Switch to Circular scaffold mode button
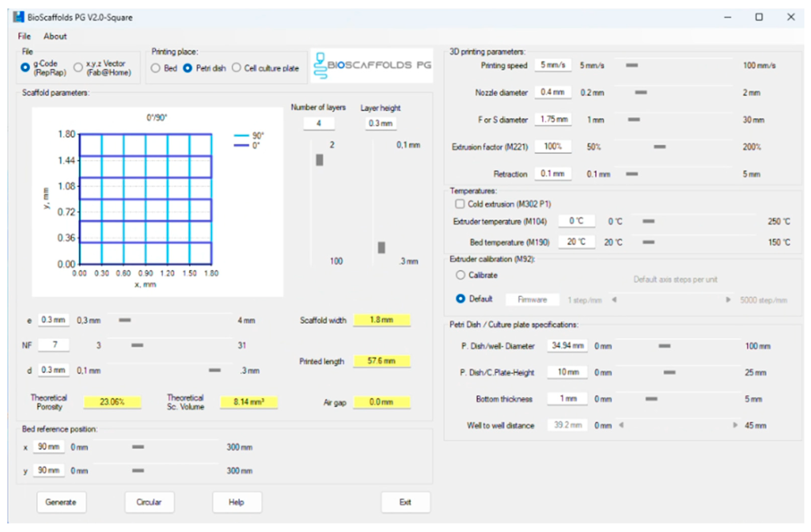 [x=149, y=502]
